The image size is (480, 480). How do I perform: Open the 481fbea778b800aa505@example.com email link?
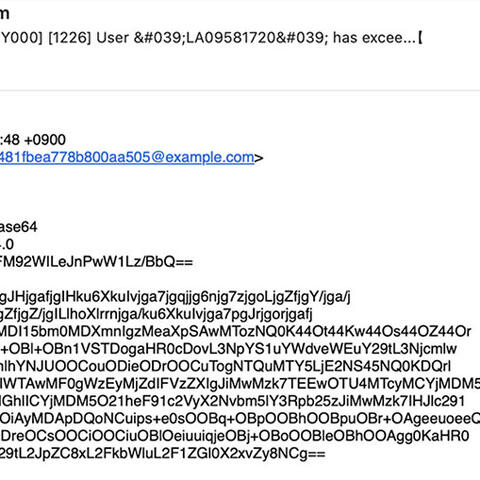127,157
